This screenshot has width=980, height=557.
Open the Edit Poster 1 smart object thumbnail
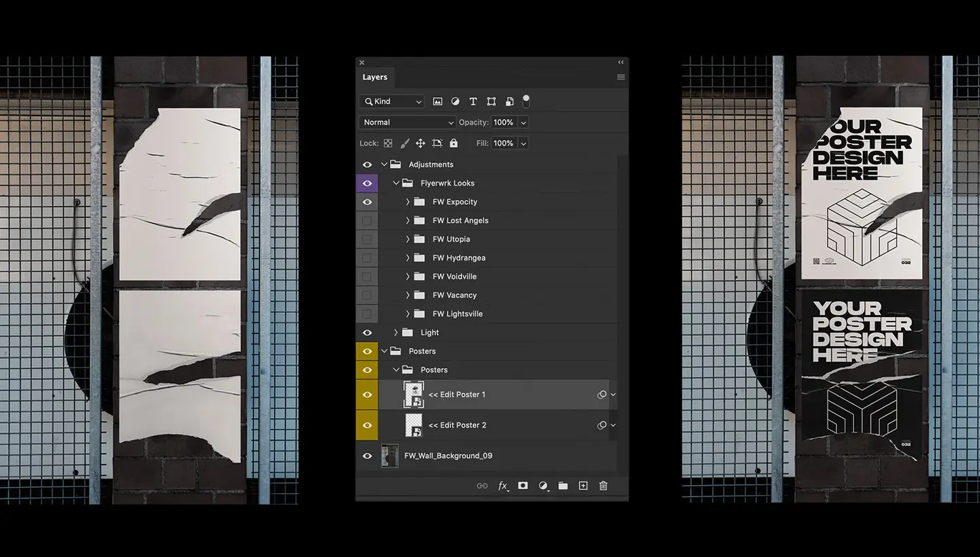(414, 394)
